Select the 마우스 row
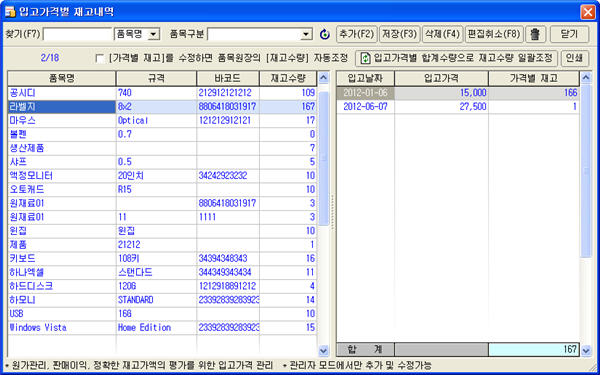Screen dimensions: 600x375 [x=162, y=121]
